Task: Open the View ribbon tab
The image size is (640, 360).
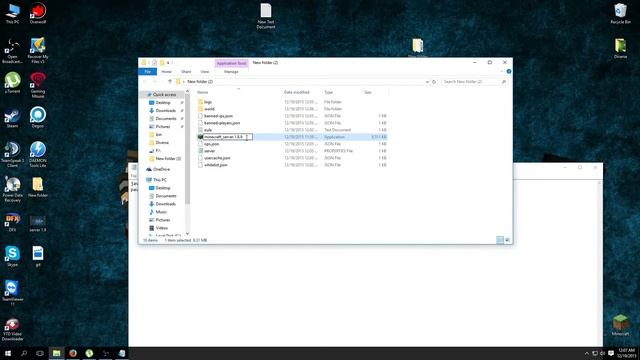Action: [x=205, y=72]
